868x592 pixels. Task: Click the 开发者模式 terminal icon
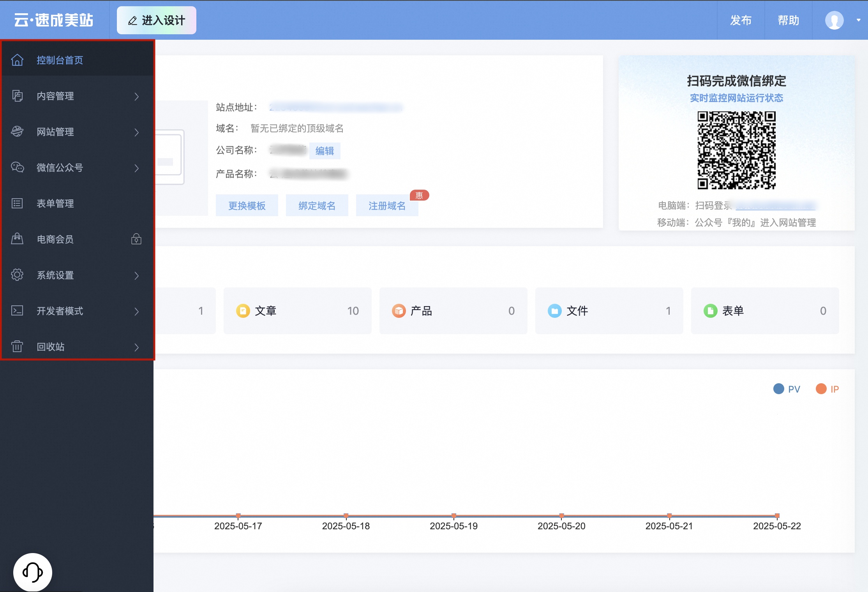[17, 310]
